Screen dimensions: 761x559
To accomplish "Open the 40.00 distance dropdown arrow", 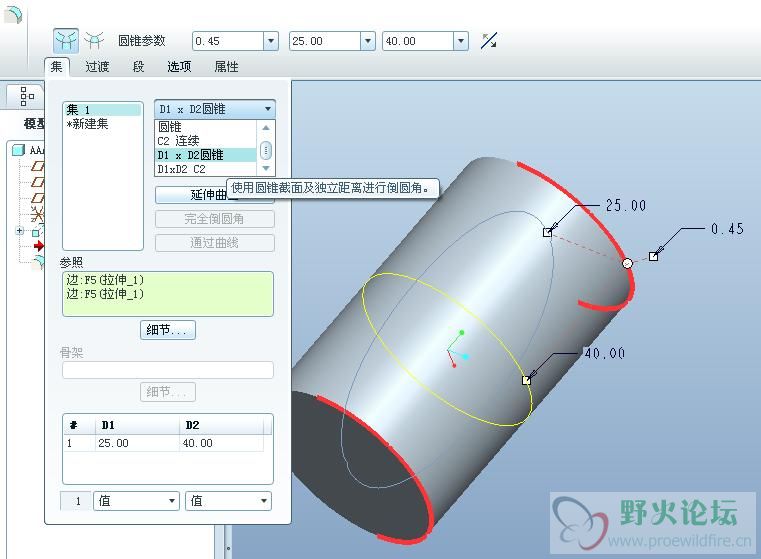I will [461, 41].
